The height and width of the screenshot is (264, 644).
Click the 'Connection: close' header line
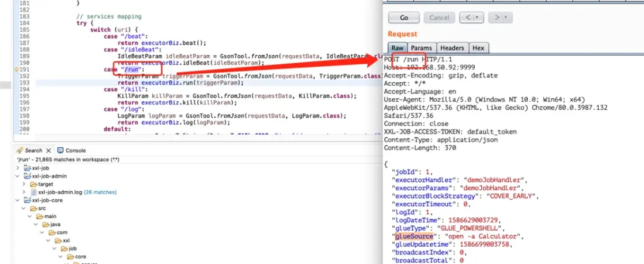click(416, 123)
